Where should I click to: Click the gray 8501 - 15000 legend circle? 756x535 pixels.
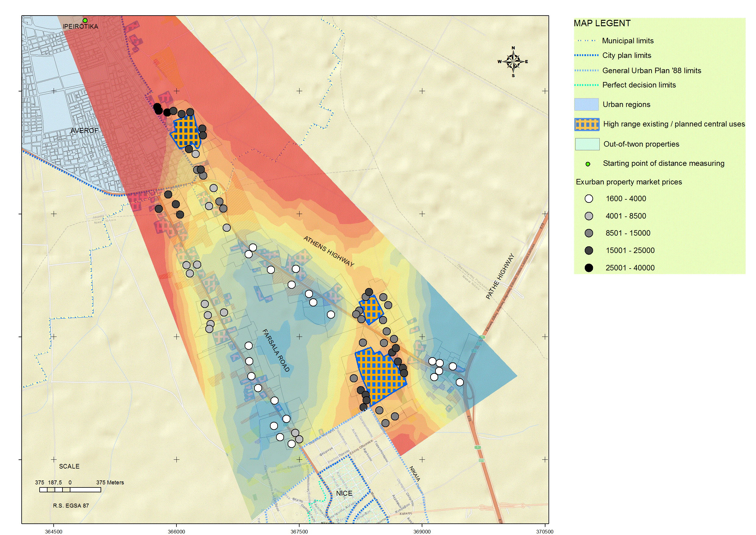pyautogui.click(x=589, y=233)
